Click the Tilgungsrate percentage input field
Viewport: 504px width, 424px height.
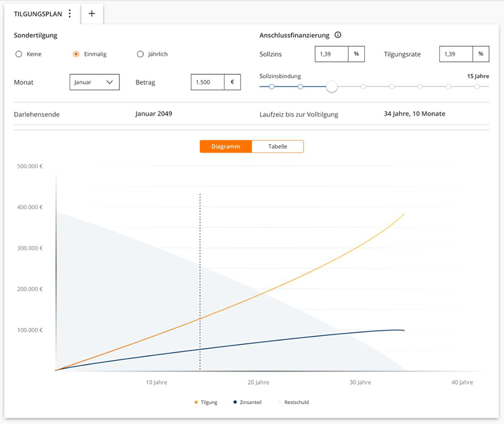pos(456,54)
